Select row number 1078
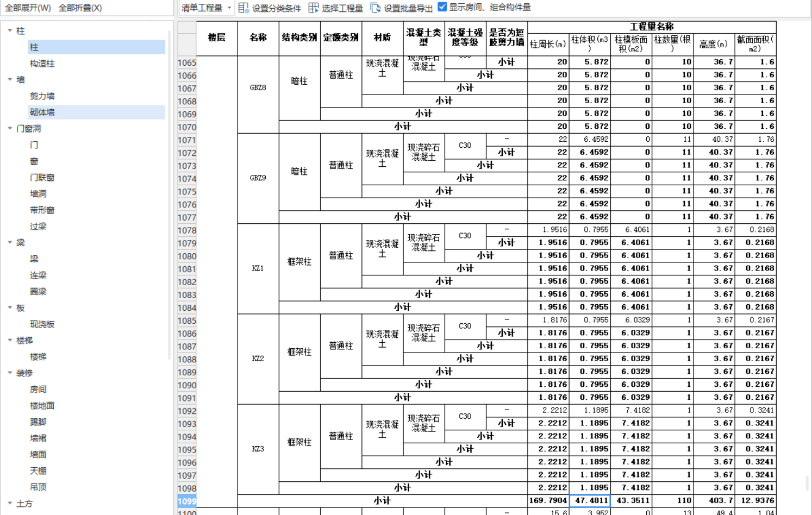 tap(186, 230)
